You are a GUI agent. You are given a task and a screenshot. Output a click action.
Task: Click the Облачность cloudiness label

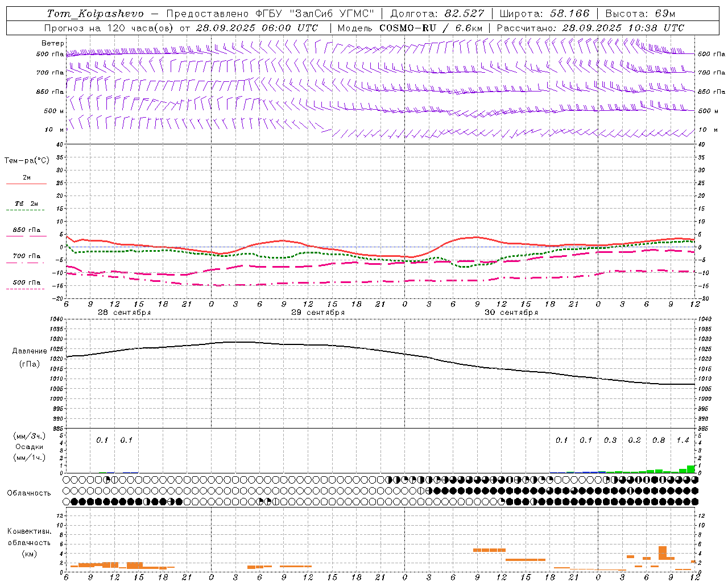[x=29, y=493]
